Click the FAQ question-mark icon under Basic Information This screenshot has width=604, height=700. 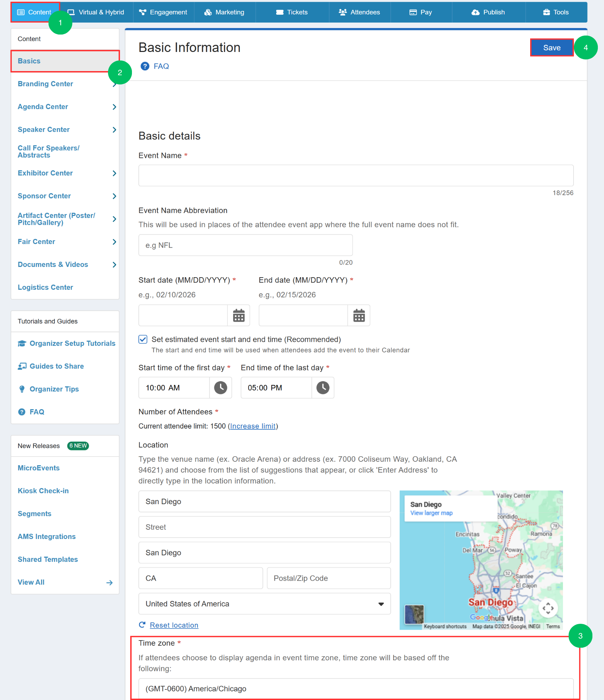pyautogui.click(x=145, y=66)
